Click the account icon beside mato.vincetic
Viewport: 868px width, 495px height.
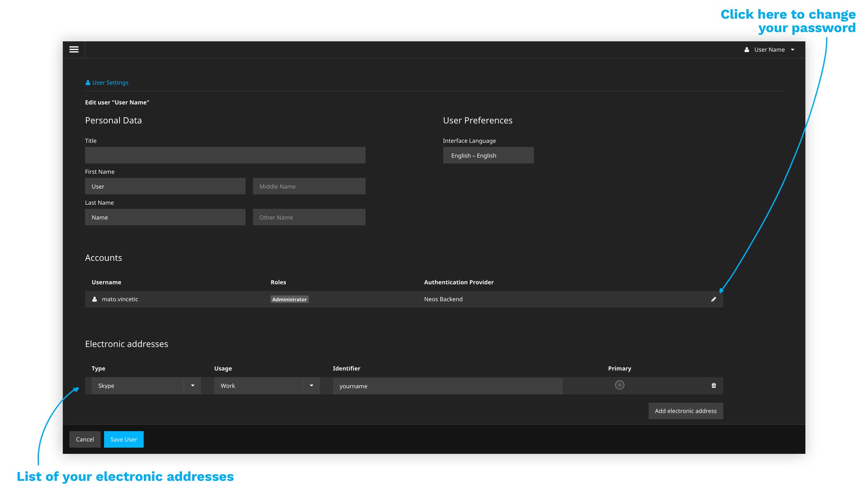[94, 299]
